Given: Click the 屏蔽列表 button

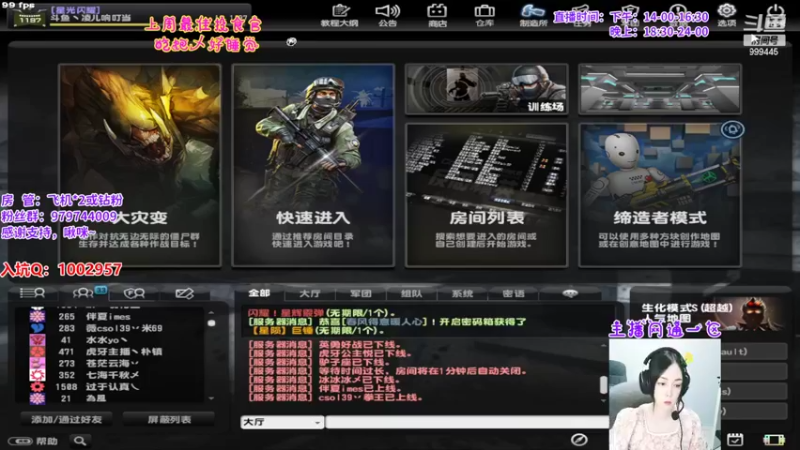Looking at the screenshot, I should 169,419.
